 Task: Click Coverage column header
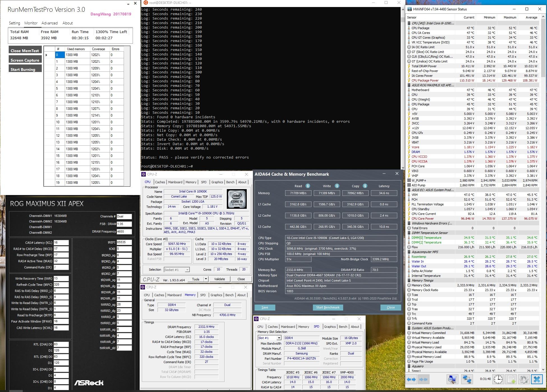click(x=98, y=49)
